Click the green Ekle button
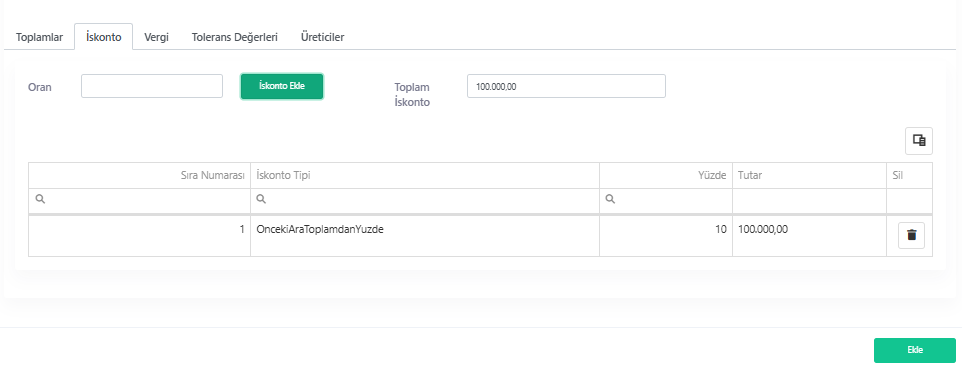 pyautogui.click(x=915, y=350)
